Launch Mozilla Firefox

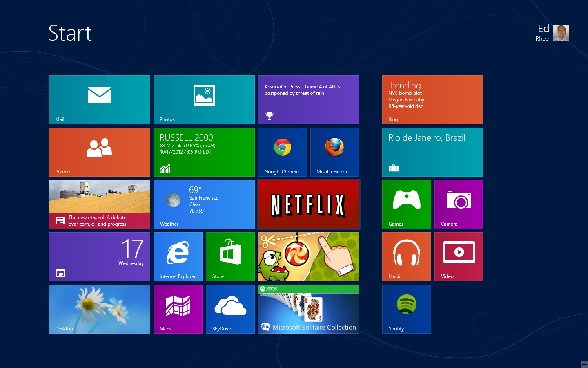pyautogui.click(x=334, y=152)
